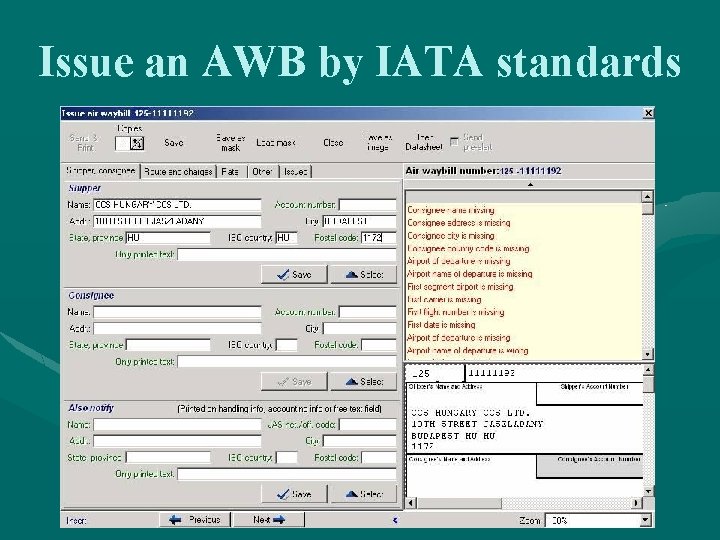Viewport: 720px width, 540px height.
Task: Click the Also notify Name field
Action: 177,425
